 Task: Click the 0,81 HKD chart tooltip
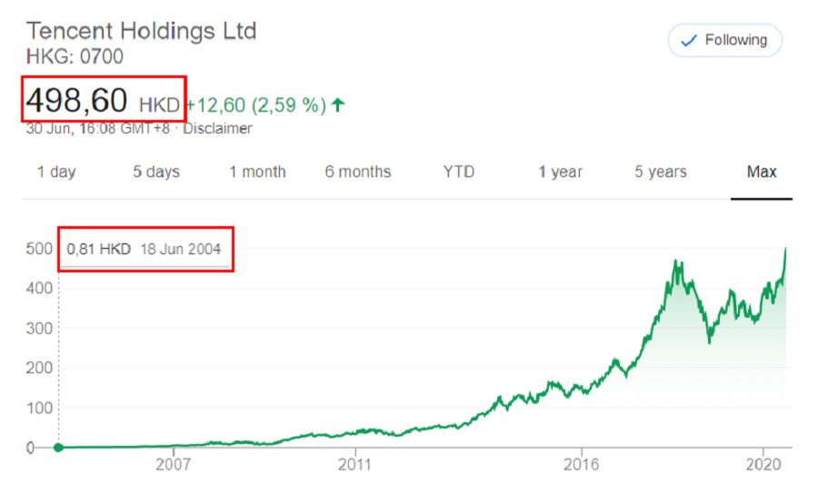pos(144,249)
